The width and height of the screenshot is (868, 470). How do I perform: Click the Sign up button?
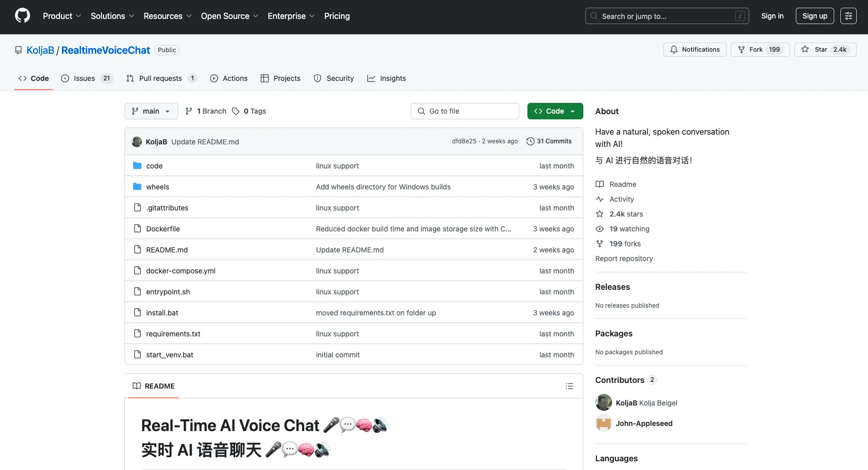click(815, 16)
